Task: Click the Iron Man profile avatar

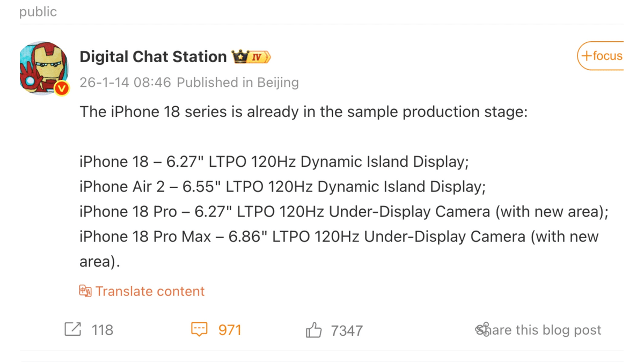Action: tap(43, 68)
